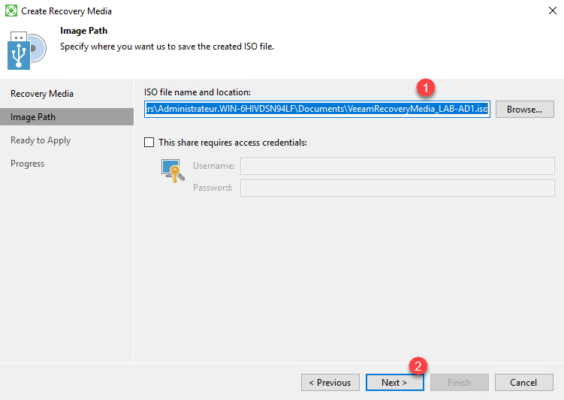
Task: Select the Image Path wizard step
Action: [x=67, y=117]
